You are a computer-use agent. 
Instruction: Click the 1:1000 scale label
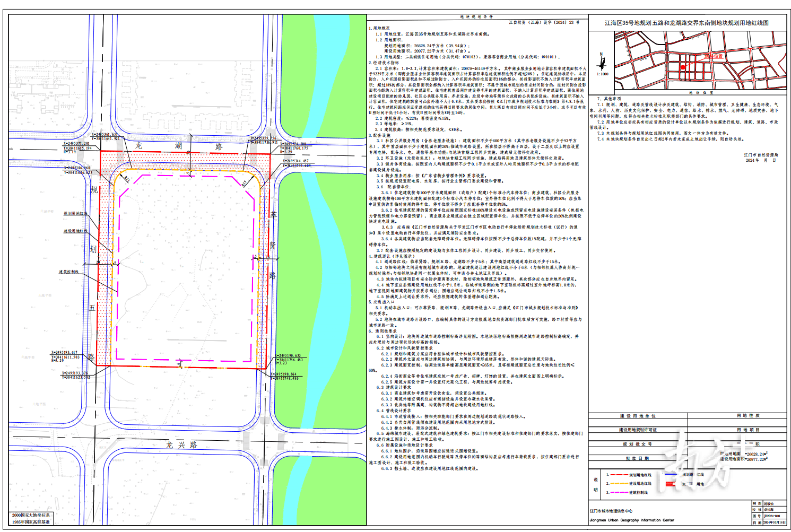(x=602, y=74)
